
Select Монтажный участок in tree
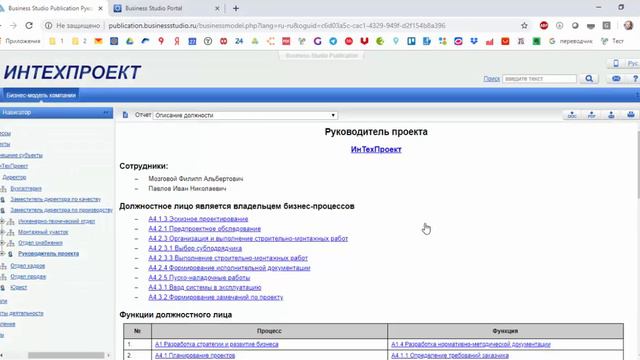[x=43, y=232]
